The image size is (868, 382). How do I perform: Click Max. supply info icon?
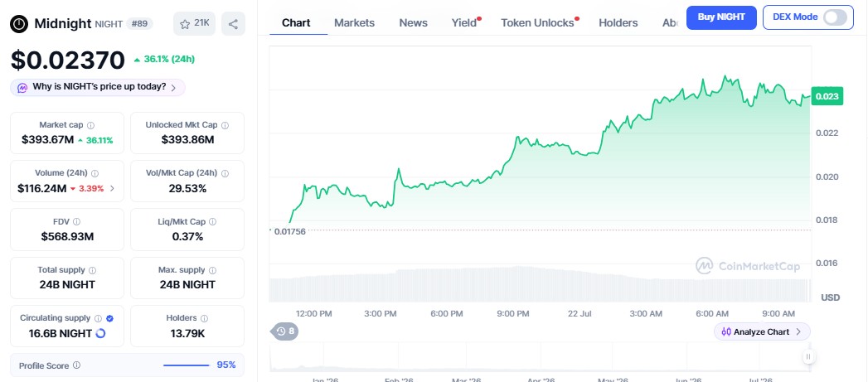(212, 270)
